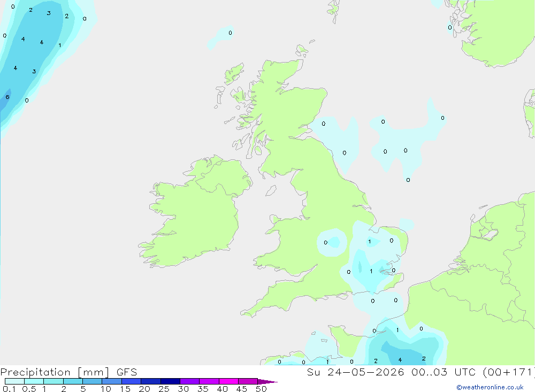Click the number 50 legend tick label
The image size is (535, 392).
(261, 389)
